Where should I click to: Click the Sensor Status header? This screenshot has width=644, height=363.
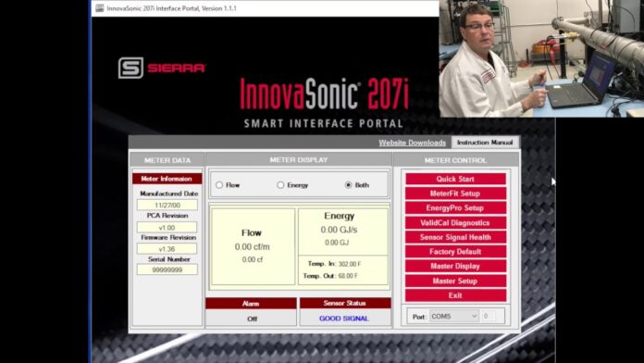tap(345, 303)
